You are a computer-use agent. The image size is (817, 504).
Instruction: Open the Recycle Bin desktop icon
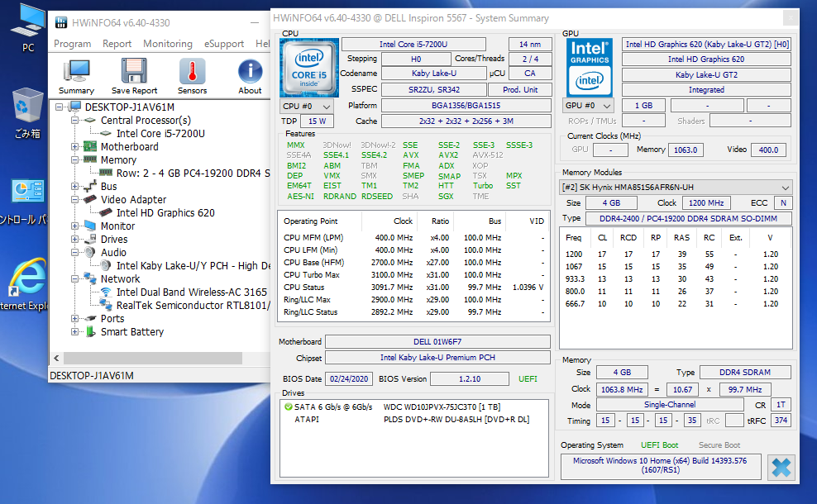[27, 106]
